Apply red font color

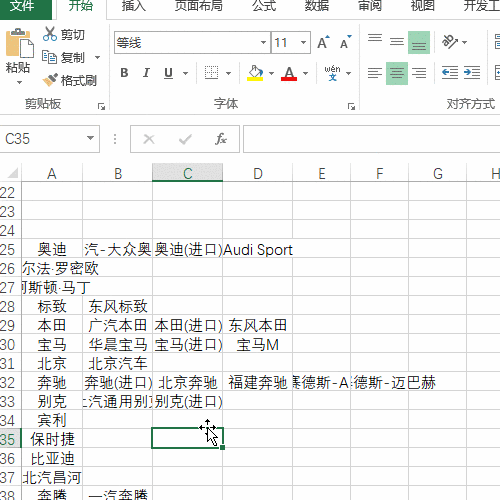point(289,73)
